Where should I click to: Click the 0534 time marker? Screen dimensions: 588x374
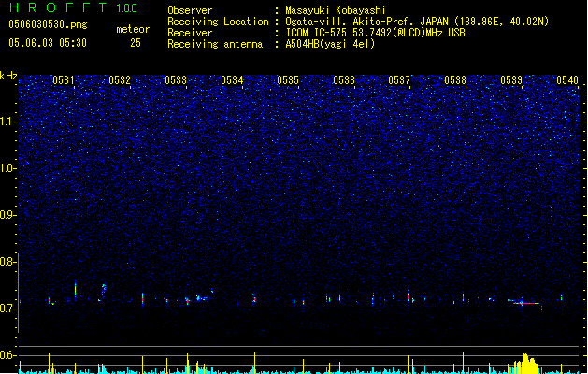pos(232,80)
